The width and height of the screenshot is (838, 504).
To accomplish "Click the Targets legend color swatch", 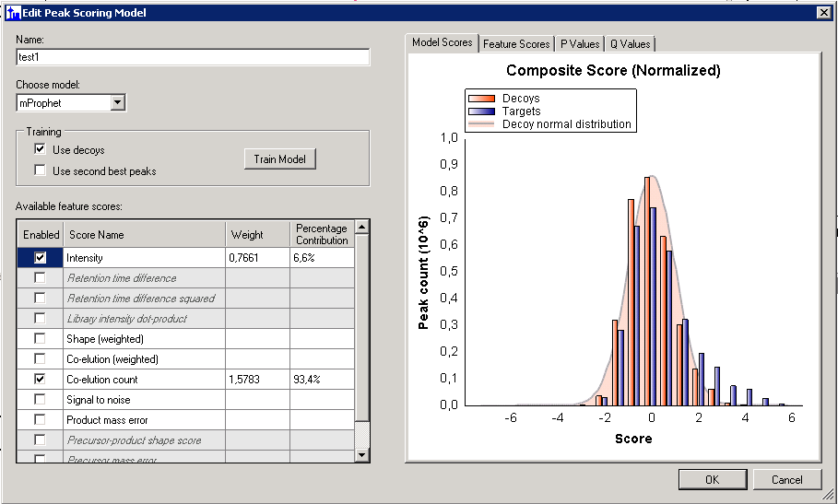I will pyautogui.click(x=481, y=111).
